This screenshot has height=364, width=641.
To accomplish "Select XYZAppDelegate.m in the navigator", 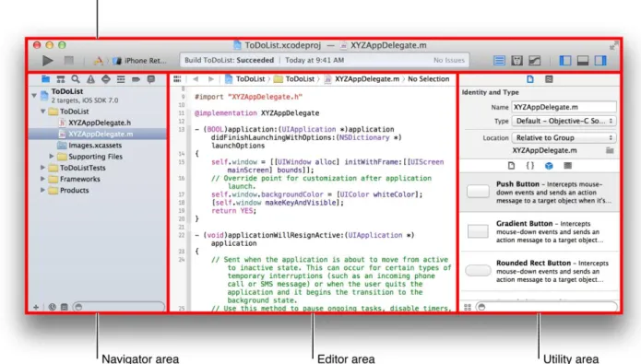I will click(x=98, y=134).
